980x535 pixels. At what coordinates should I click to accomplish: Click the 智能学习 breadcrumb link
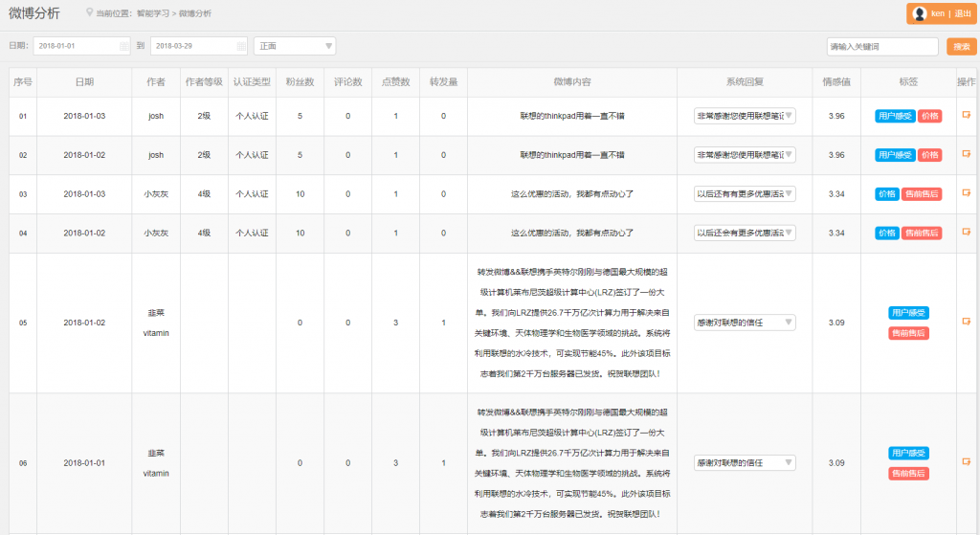[153, 13]
